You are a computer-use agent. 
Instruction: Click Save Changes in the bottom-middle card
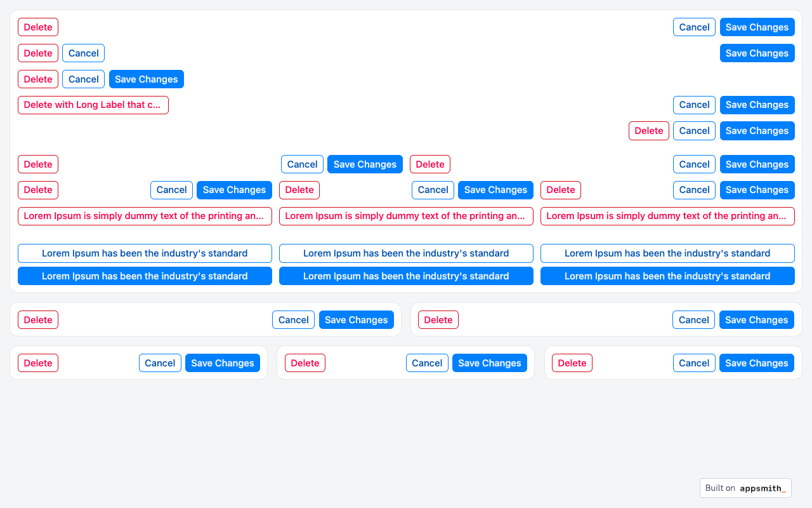click(x=489, y=363)
